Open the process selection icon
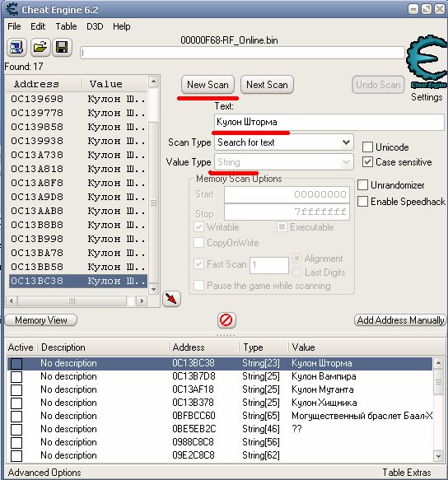The height and width of the screenshot is (480, 448). [16, 48]
